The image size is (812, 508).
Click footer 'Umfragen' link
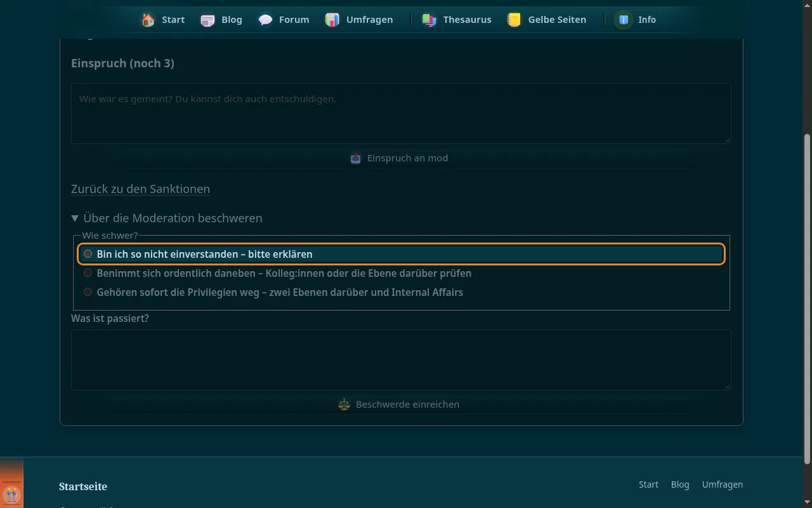[x=723, y=485]
